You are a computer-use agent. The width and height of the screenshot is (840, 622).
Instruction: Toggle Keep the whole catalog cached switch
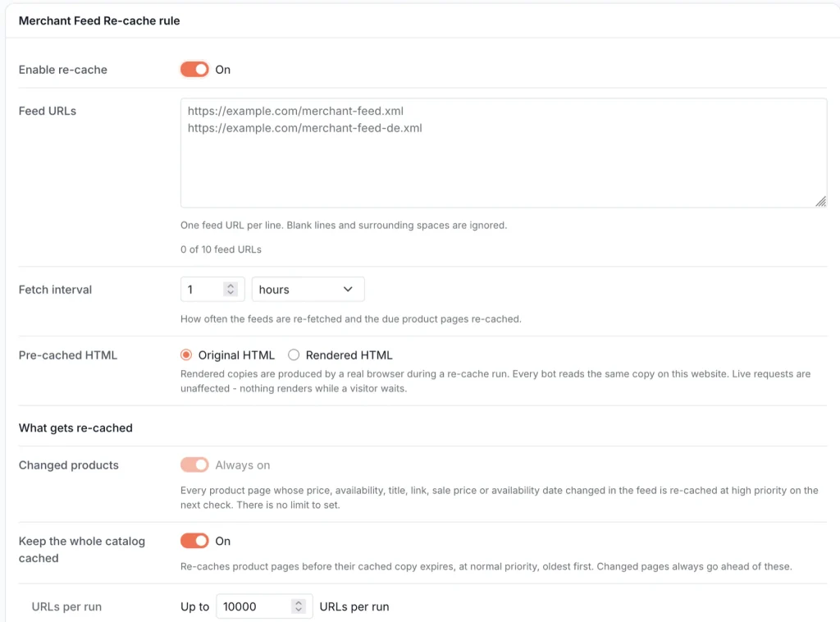194,541
